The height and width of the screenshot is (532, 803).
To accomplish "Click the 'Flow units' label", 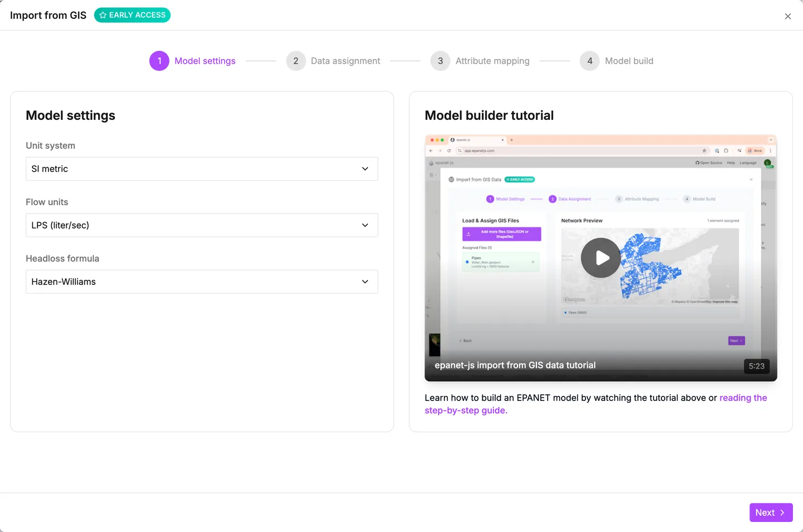I will [x=47, y=202].
